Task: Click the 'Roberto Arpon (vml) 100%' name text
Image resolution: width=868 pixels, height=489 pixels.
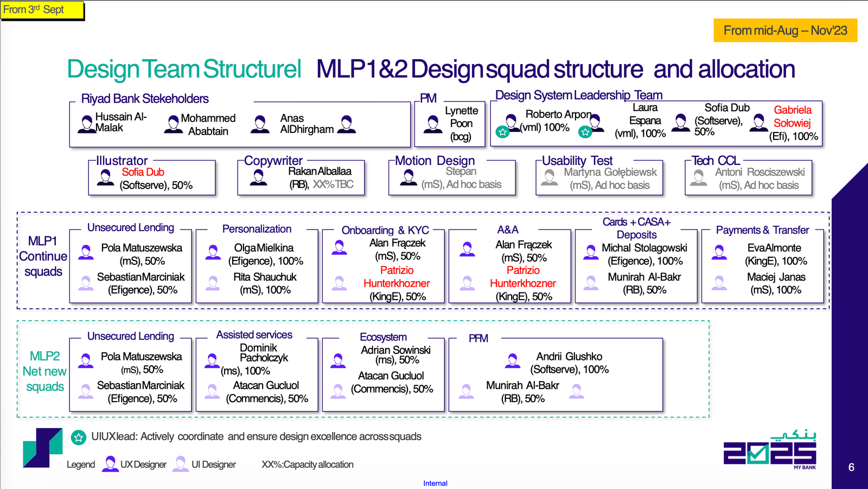Action: [x=556, y=121]
